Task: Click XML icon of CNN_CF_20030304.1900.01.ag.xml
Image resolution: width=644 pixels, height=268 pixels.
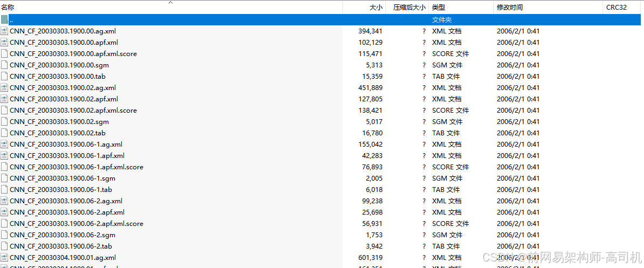Action: [4, 258]
